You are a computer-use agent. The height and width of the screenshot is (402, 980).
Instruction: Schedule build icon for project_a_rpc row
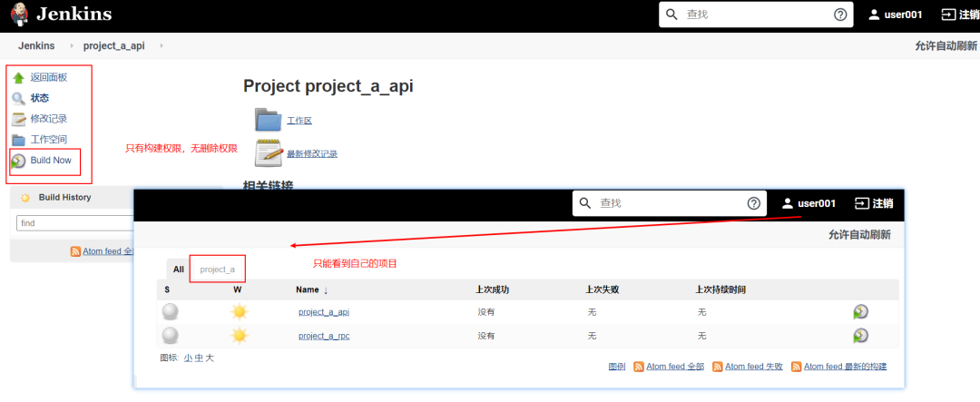860,336
